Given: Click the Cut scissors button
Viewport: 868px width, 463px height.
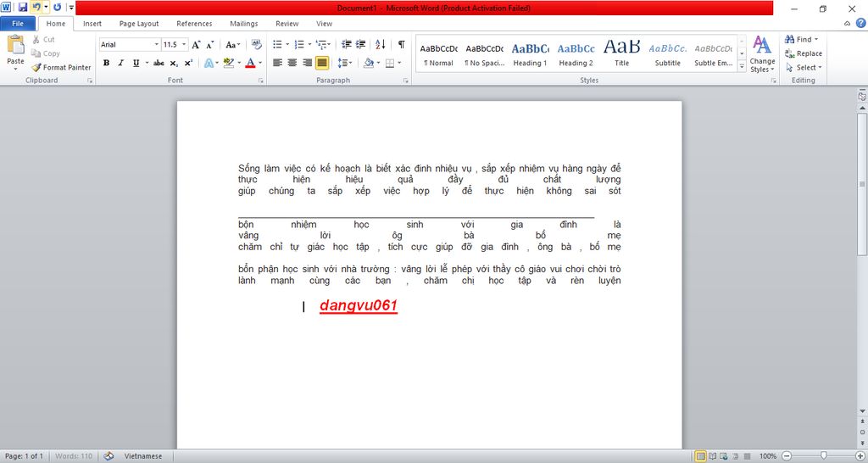Looking at the screenshot, I should point(43,39).
